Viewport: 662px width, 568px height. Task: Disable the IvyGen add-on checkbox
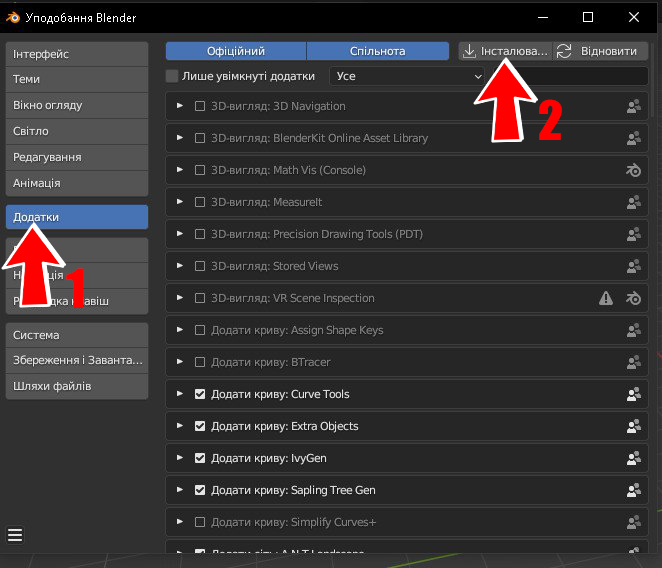click(x=200, y=458)
